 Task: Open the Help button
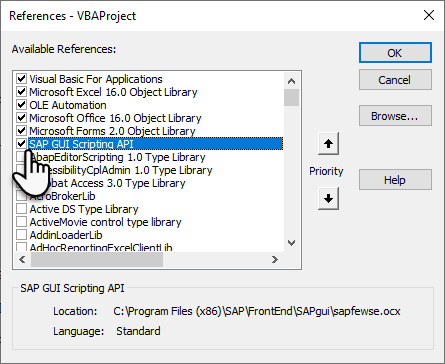point(395,180)
